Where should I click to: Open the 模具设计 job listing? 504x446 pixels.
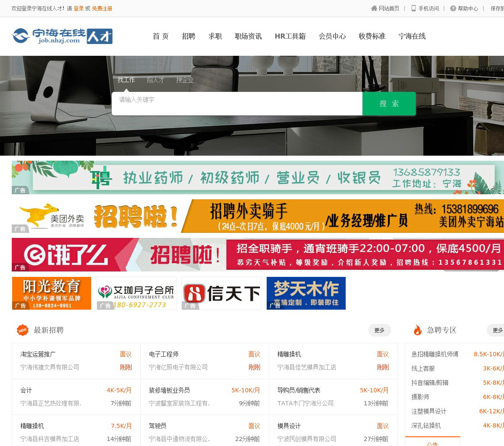[x=289, y=426]
